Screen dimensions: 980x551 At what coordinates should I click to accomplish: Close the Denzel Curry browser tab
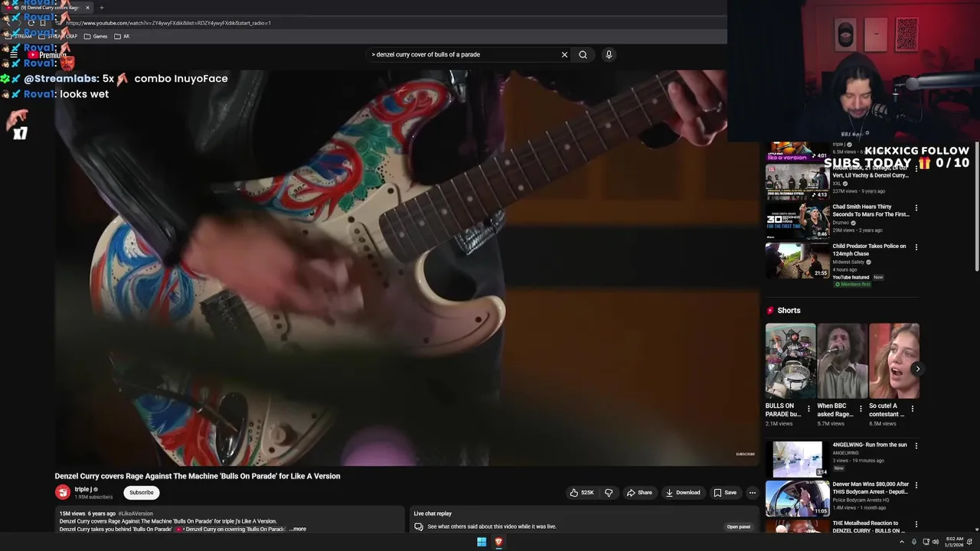click(x=87, y=8)
